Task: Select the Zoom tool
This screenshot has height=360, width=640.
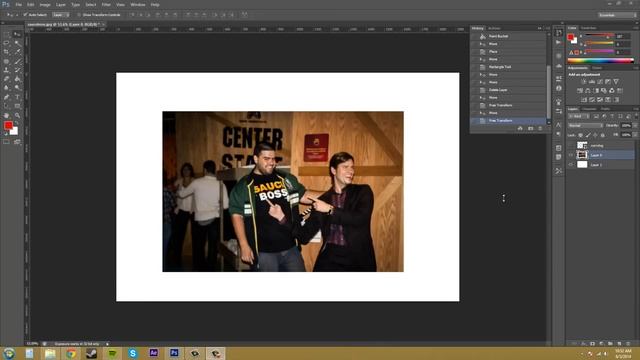Action: [x=17, y=116]
